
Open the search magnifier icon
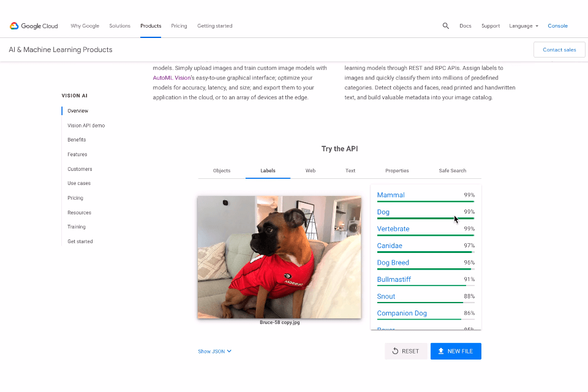point(445,26)
